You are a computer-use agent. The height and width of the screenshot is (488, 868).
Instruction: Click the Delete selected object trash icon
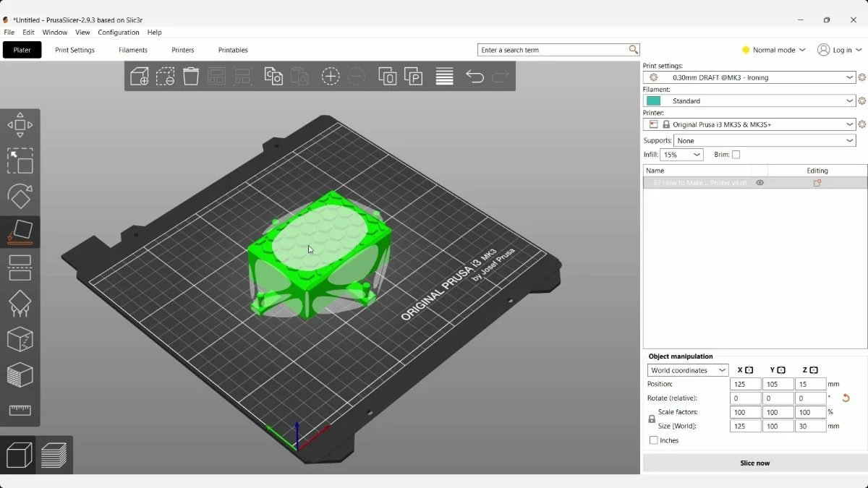pos(191,76)
